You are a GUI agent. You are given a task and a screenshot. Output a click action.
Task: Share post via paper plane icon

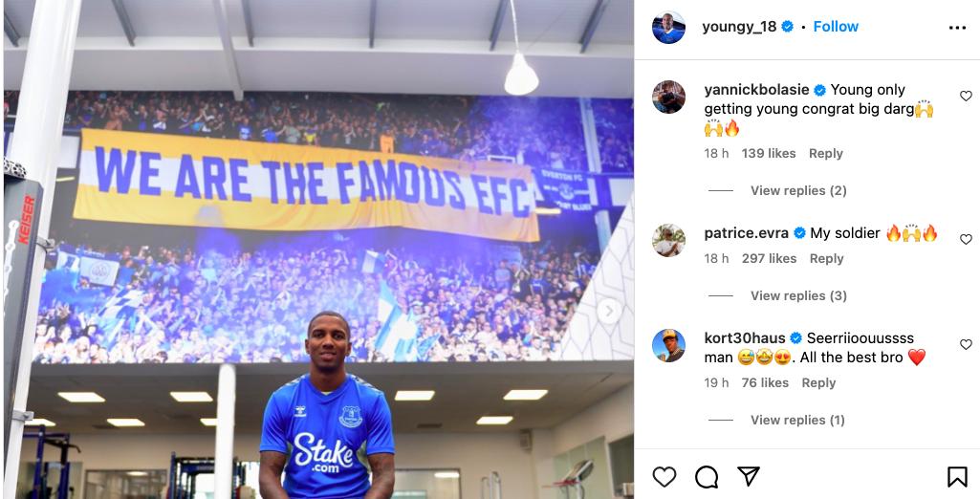pyautogui.click(x=748, y=476)
